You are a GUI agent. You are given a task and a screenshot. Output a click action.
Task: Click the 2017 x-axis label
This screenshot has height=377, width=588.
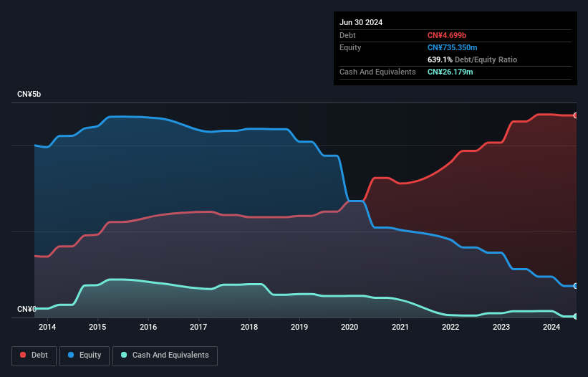(x=198, y=327)
